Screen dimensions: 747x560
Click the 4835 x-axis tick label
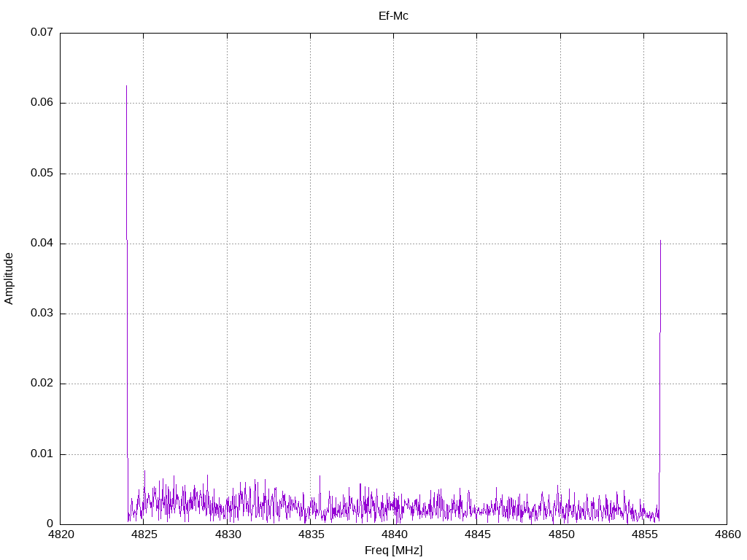pyautogui.click(x=310, y=536)
